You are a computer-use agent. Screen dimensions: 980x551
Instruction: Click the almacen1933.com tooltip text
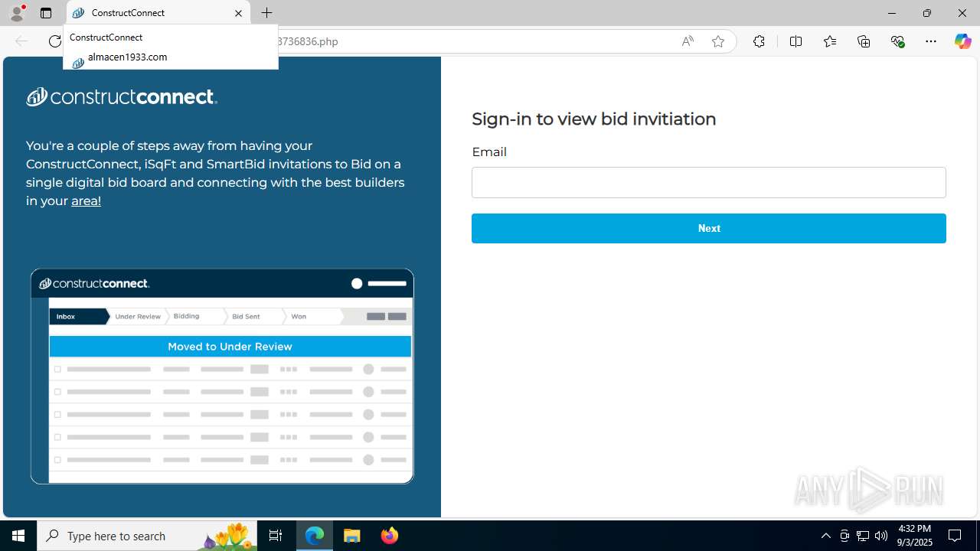[127, 57]
